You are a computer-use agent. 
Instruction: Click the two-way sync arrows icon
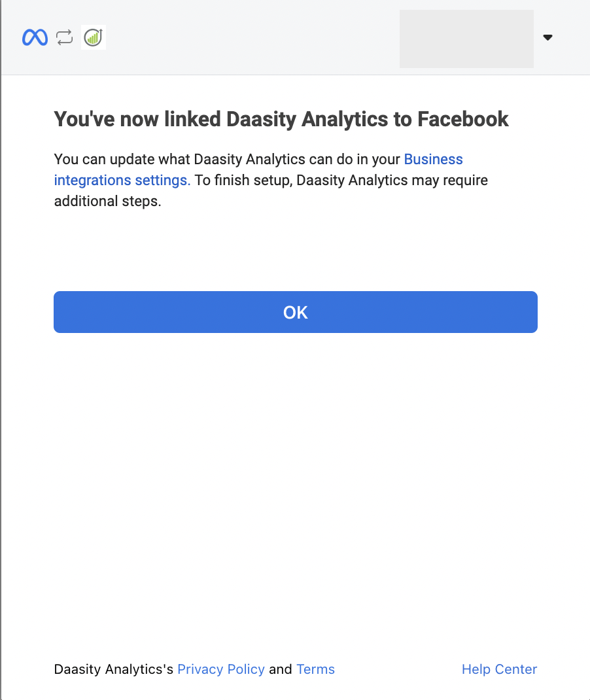(64, 38)
